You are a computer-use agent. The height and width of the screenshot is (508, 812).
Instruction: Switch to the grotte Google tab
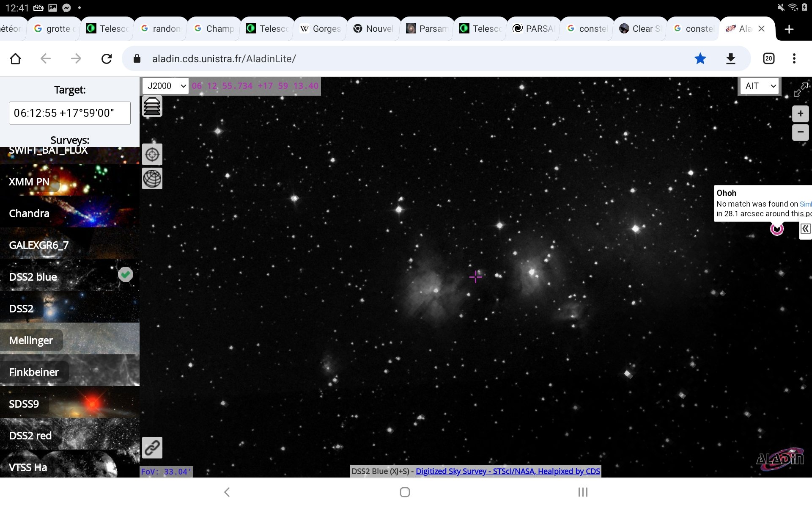54,28
